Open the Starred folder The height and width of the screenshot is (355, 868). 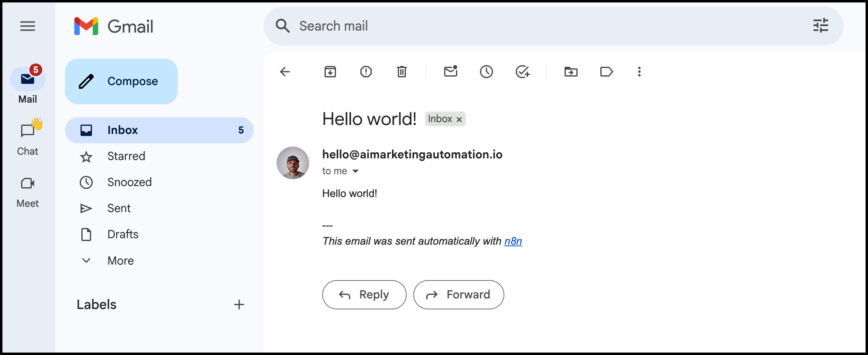click(x=126, y=156)
